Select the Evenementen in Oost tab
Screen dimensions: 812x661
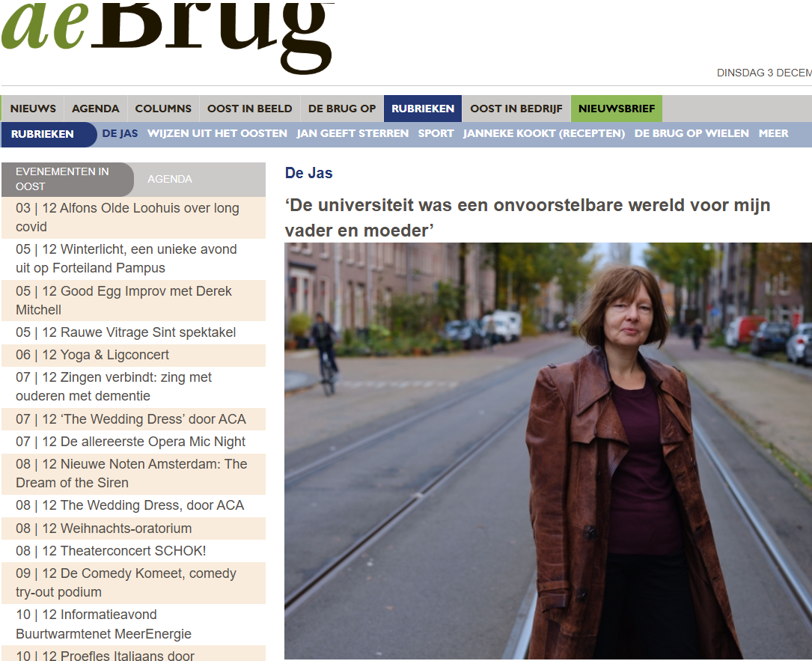67,179
